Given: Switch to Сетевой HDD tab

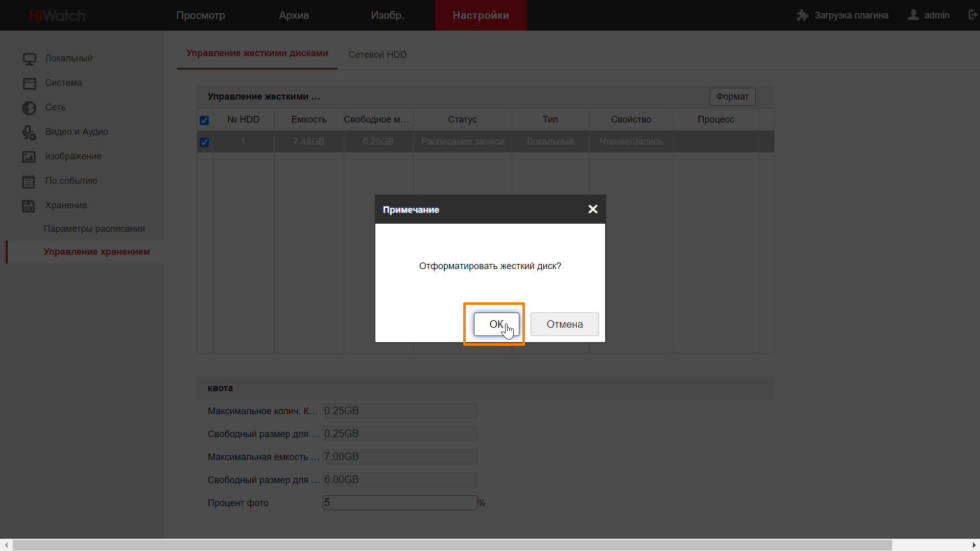Looking at the screenshot, I should [377, 55].
